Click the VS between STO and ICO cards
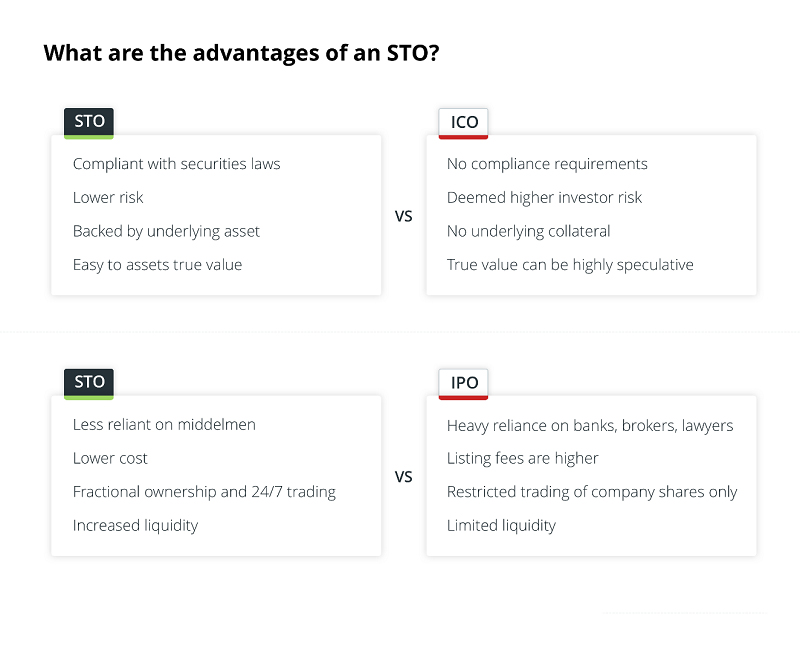 [404, 216]
